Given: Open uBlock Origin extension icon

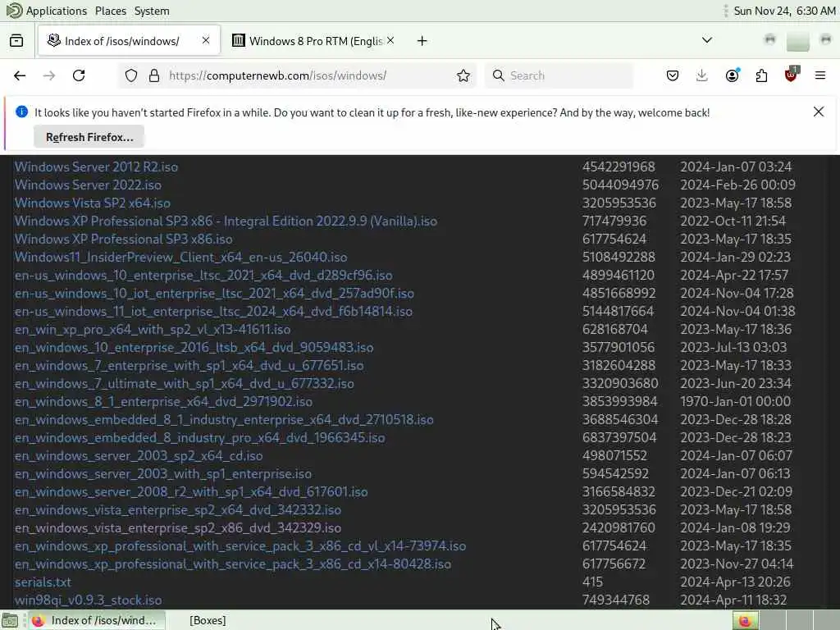Looking at the screenshot, I should point(791,75).
